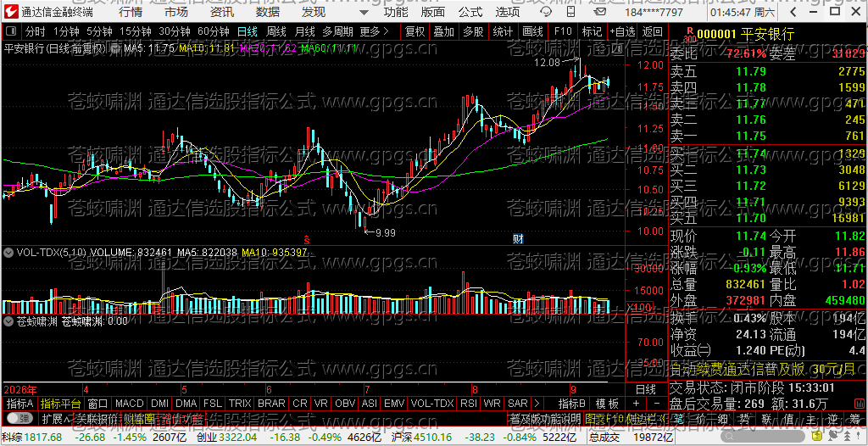Open the dropdown triangle after 发现 menu
868x446 pixels.
pyautogui.click(x=364, y=12)
